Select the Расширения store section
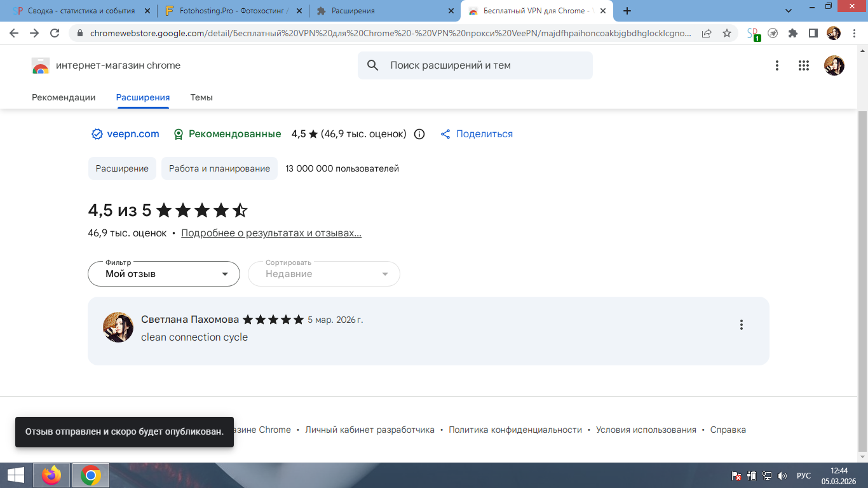This screenshot has height=488, width=868. (x=143, y=97)
